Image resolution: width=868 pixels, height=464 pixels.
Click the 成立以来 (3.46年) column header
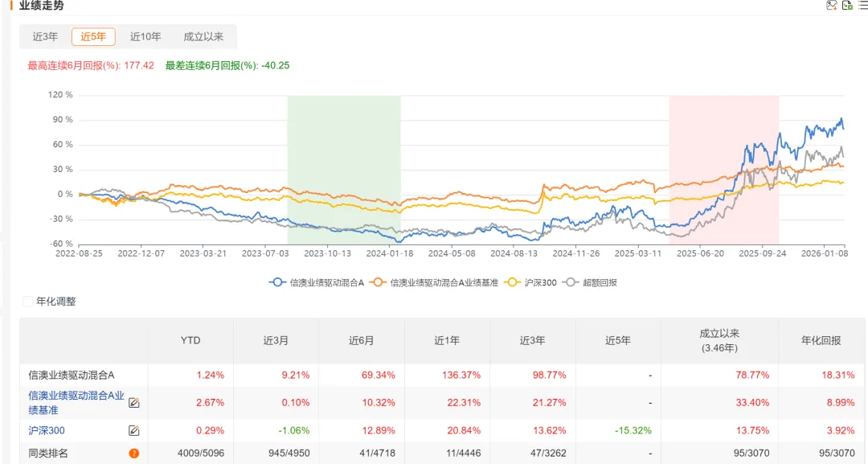tap(719, 340)
